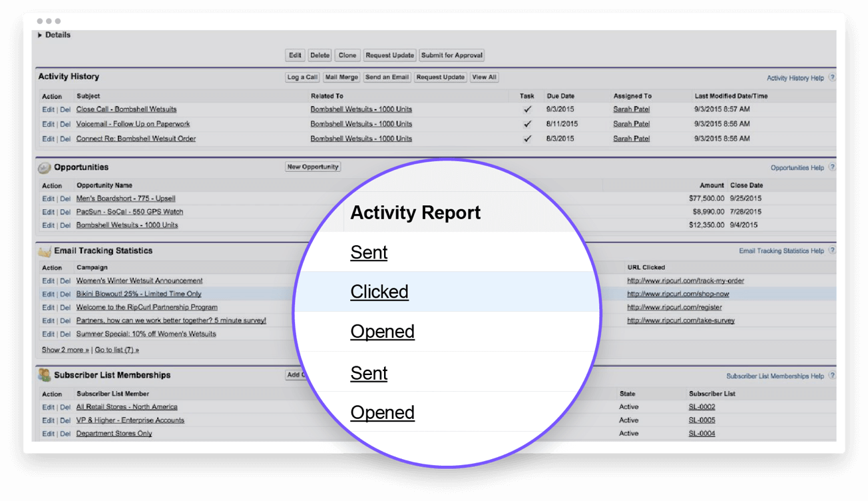The height and width of the screenshot is (501, 868).
Task: Open Opportunities Help link
Action: (x=797, y=168)
